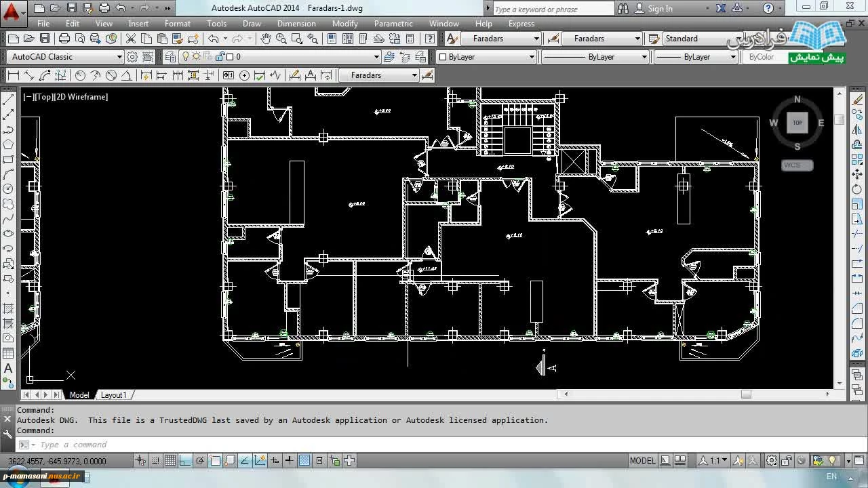
Task: Toggle Ortho Mode in status bar
Action: pos(185,460)
